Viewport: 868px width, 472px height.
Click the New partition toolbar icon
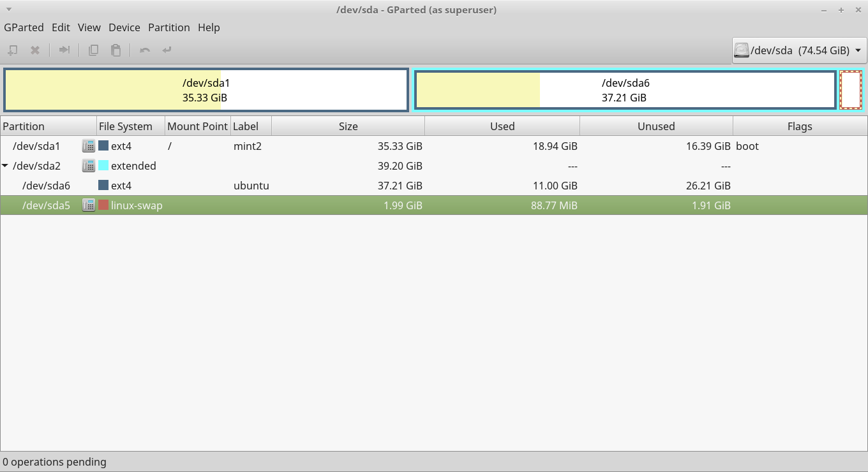[x=12, y=50]
